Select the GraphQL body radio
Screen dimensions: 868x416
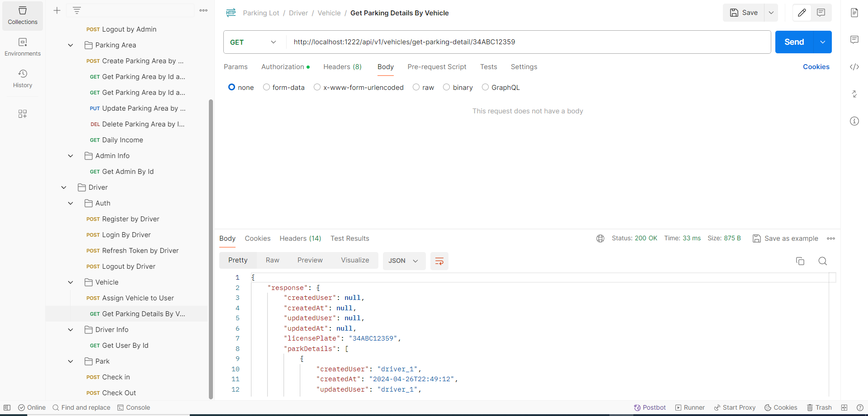coord(485,87)
